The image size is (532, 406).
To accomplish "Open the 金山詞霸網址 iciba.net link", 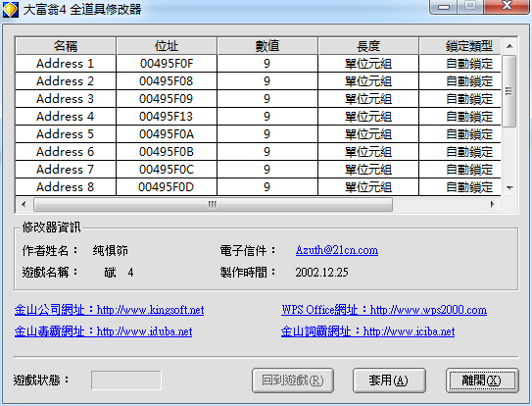I will point(367,330).
